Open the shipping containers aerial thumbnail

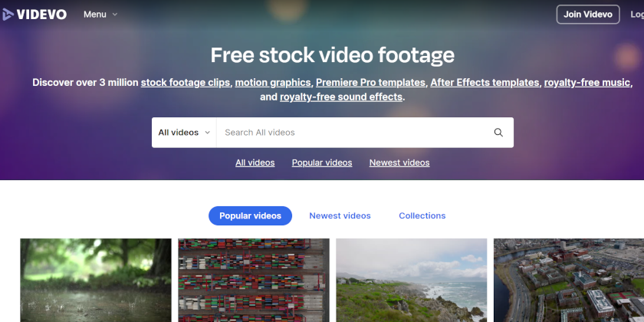(x=254, y=280)
